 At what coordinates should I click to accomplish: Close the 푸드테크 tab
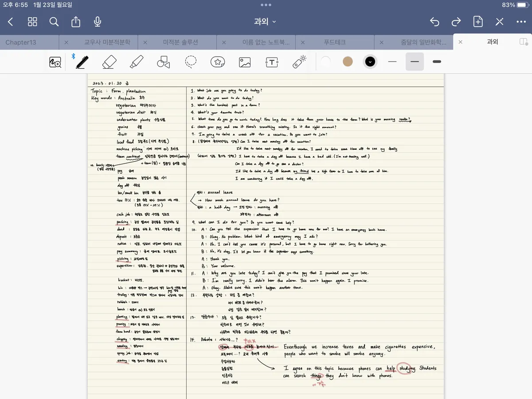tap(303, 42)
